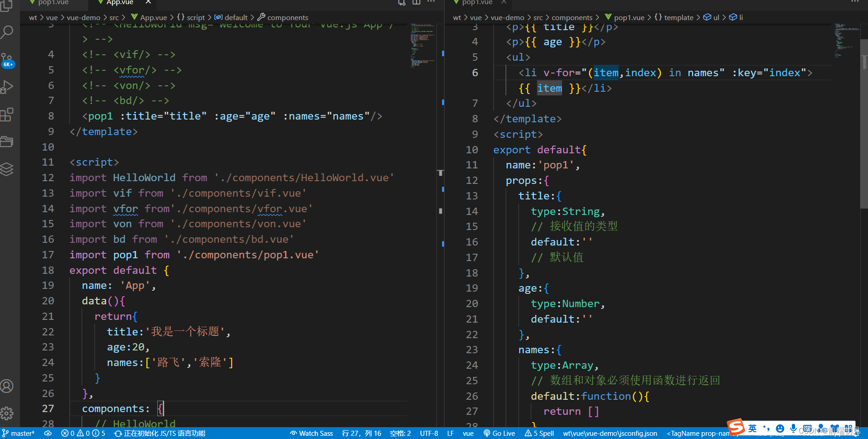
Task: Open more actions ellipsis of left editor group
Action: coord(431,2)
